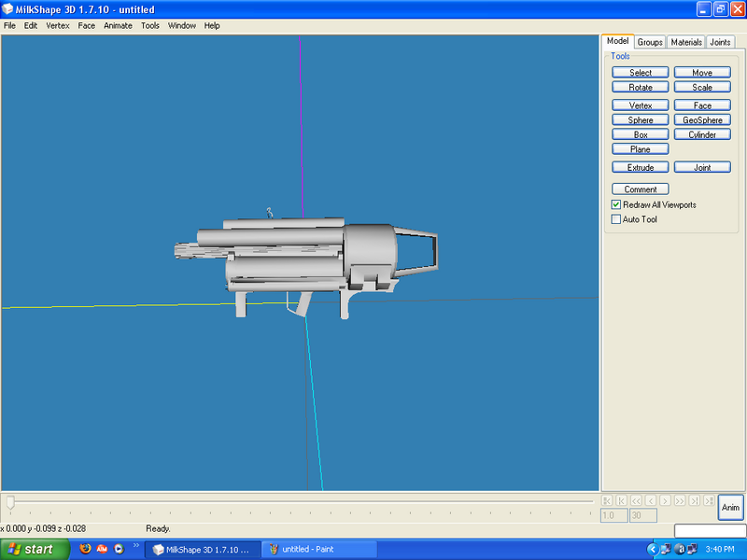Click the AIM system tray icon
Image resolution: width=747 pixels, height=560 pixels.
tap(680, 549)
